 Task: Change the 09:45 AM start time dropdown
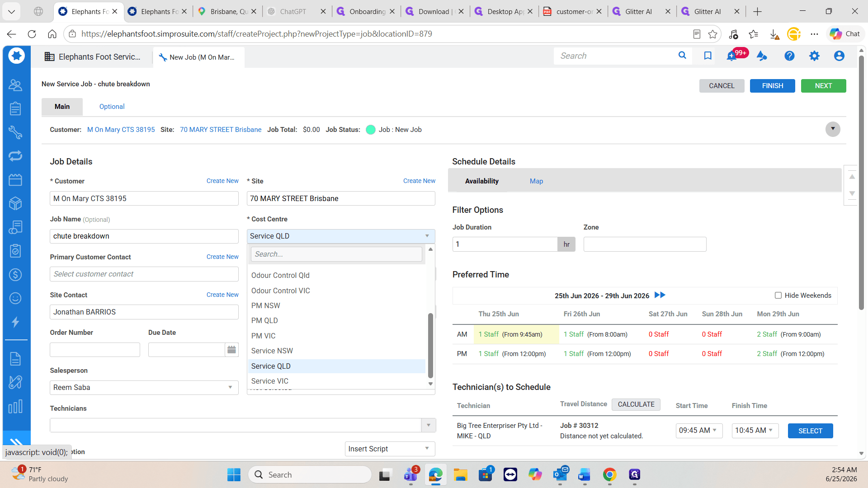pyautogui.click(x=699, y=431)
